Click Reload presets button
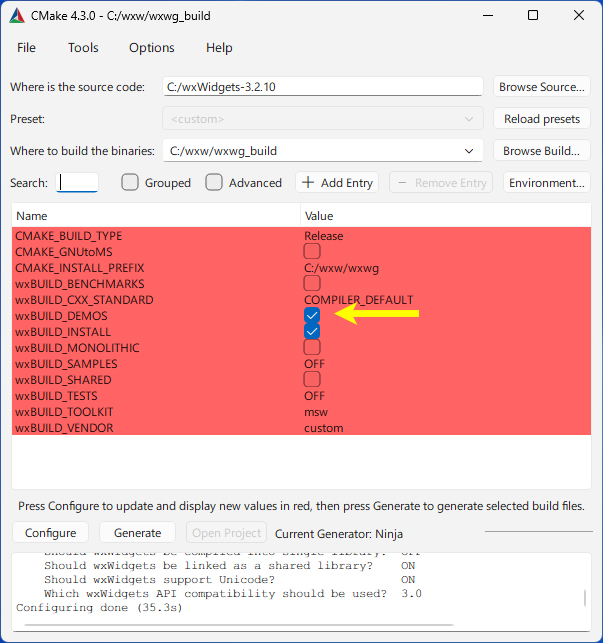Viewport: 603px width, 643px height. (x=542, y=119)
